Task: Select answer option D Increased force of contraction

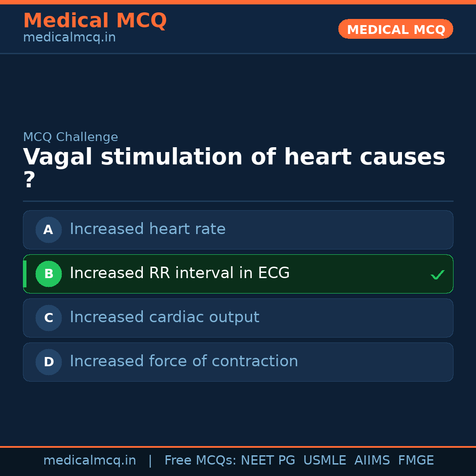Action: (x=238, y=362)
